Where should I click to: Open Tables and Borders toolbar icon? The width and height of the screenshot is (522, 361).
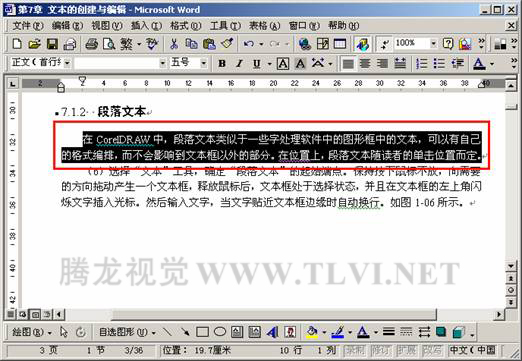322,44
